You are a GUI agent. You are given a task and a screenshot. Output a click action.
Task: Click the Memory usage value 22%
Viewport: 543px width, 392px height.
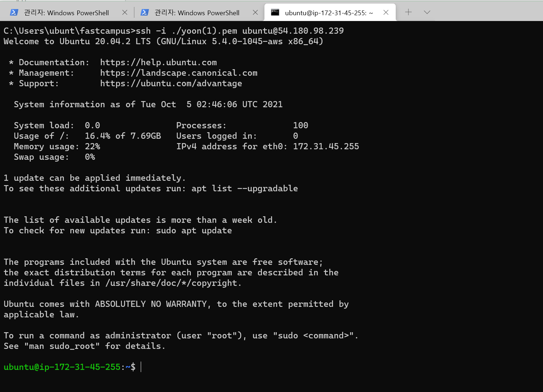(92, 146)
